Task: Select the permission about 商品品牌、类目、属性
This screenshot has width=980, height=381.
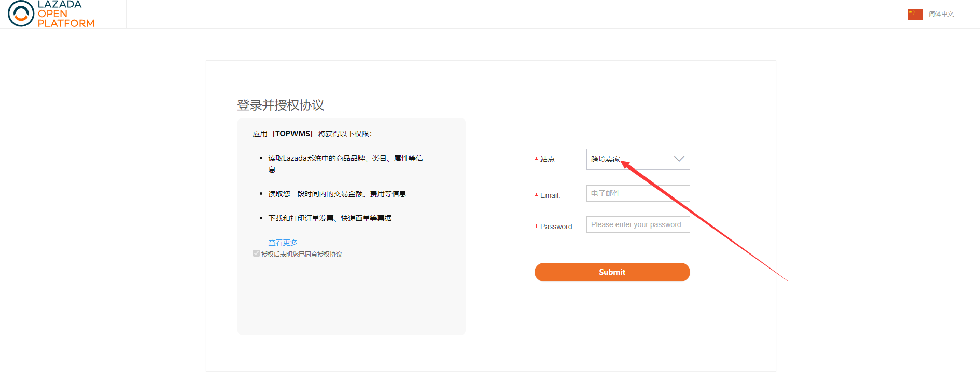Action: pyautogui.click(x=345, y=159)
